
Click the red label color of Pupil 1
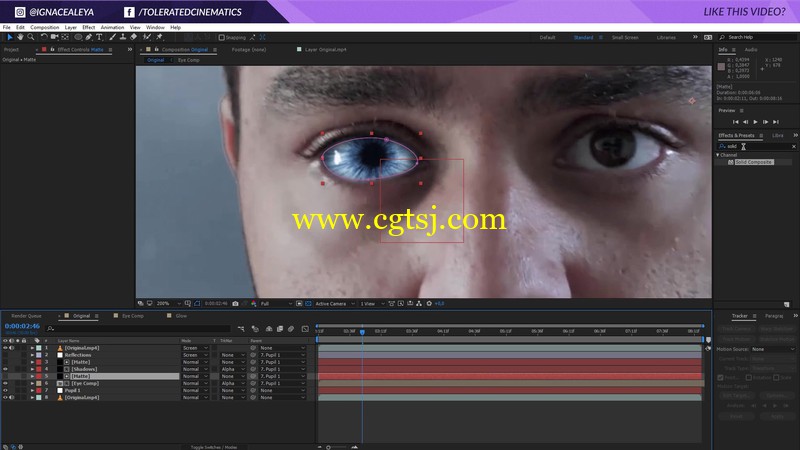[x=39, y=390]
